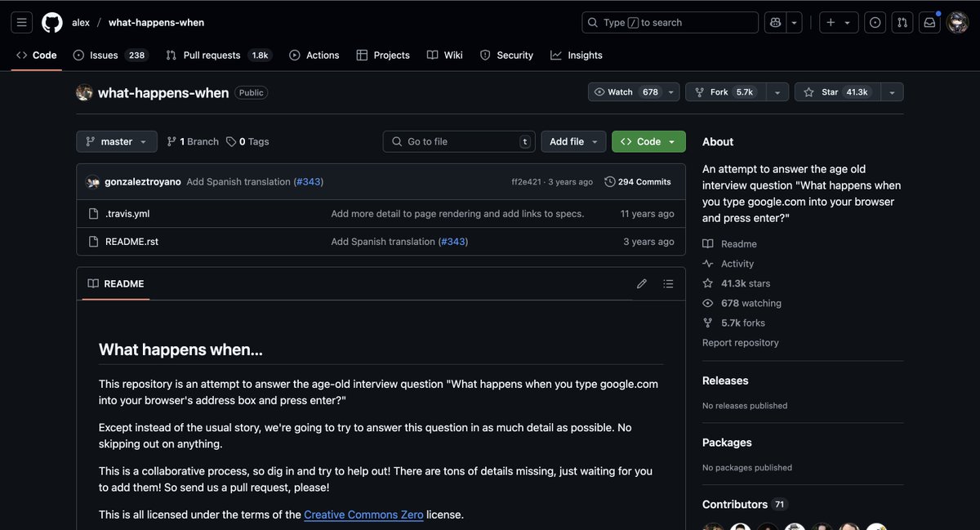Open the green Code dropdown button
The width and height of the screenshot is (980, 530).
click(648, 141)
